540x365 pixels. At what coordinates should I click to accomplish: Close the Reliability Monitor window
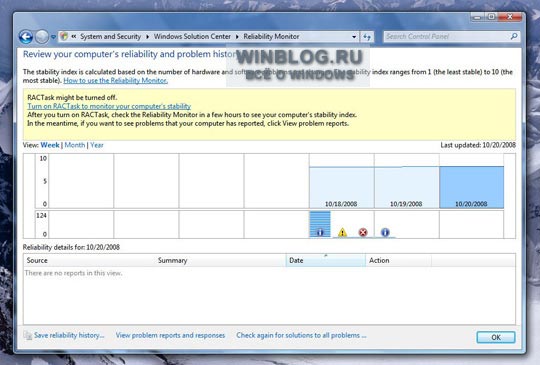[510, 17]
